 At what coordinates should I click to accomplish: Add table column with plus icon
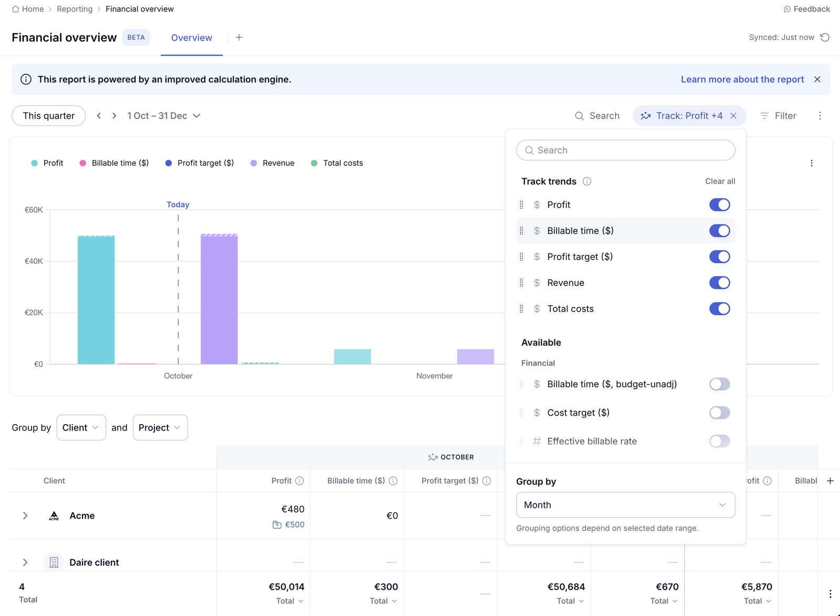[x=830, y=481]
